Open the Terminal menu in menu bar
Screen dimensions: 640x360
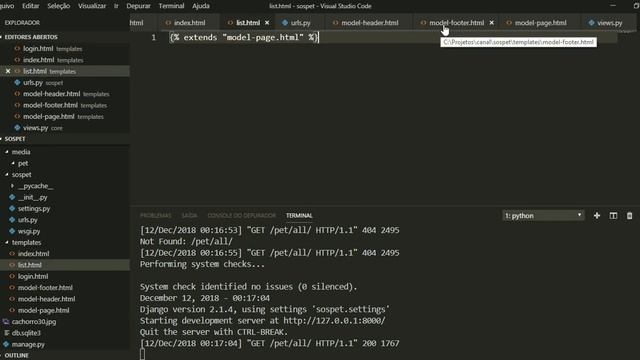pos(171,6)
